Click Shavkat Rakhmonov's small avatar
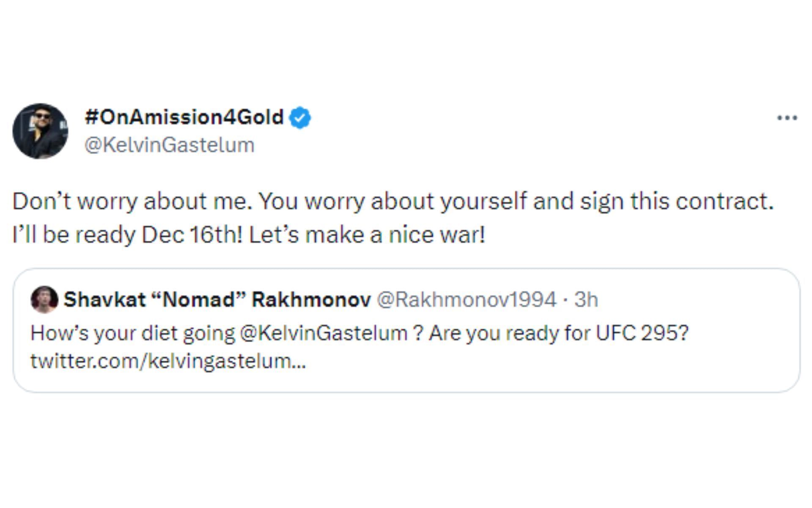812x508 pixels. point(44,299)
